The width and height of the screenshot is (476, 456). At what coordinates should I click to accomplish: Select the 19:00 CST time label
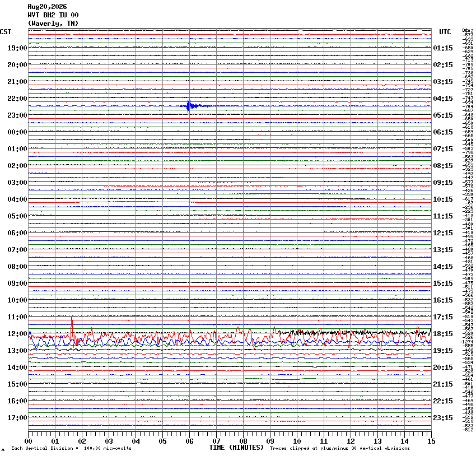coord(17,48)
